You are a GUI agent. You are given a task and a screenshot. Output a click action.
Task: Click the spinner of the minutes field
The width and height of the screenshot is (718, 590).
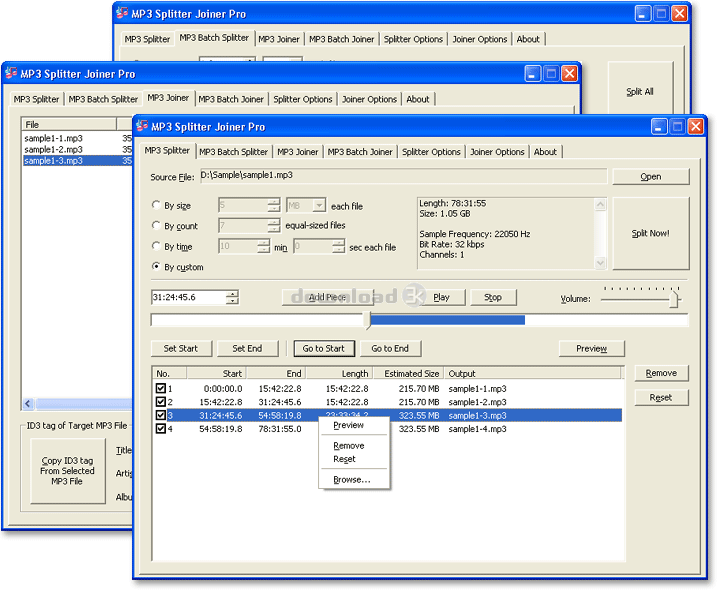tap(264, 246)
